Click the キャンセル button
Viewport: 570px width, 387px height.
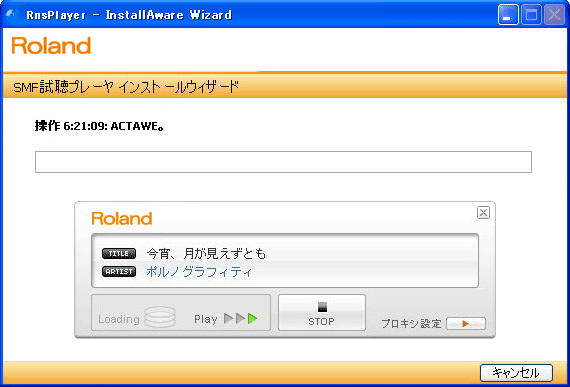tap(516, 373)
